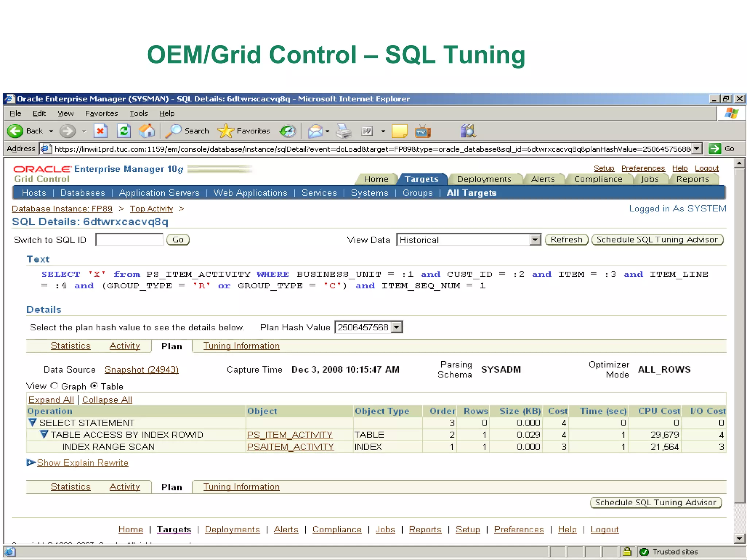The width and height of the screenshot is (747, 560).
Task: Open the Mail icon dropdown arrow
Action: [x=328, y=131]
